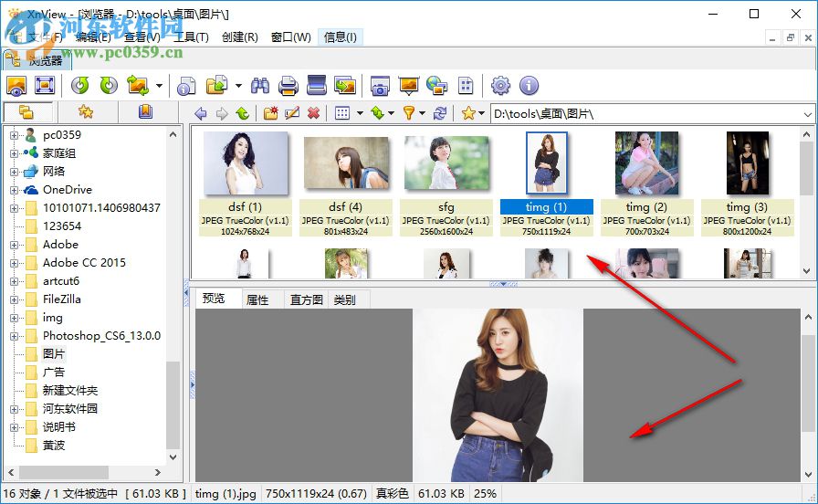Refresh the browser file list
Screen dimensions: 818x504
pos(440,113)
